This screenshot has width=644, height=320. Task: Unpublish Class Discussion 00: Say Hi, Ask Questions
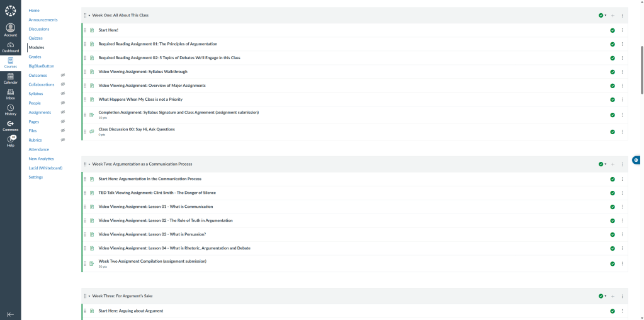click(613, 132)
